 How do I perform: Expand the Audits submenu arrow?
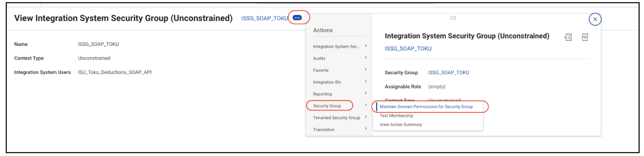coord(366,58)
